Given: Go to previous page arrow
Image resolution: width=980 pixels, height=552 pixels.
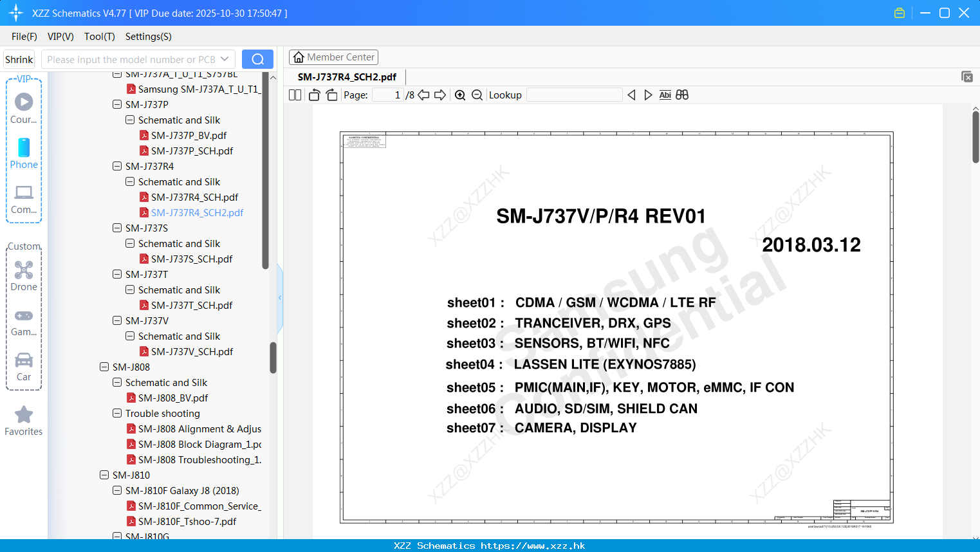Looking at the screenshot, I should click(x=423, y=95).
